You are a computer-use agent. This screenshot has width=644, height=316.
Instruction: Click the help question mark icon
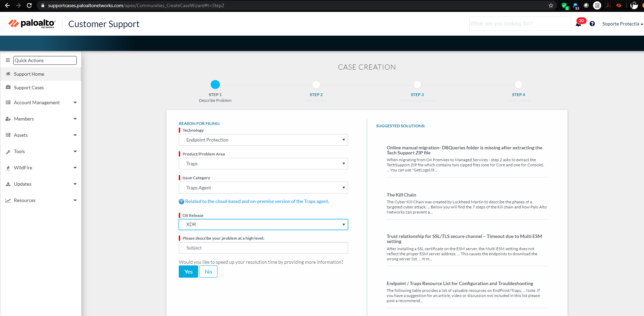[x=592, y=24]
